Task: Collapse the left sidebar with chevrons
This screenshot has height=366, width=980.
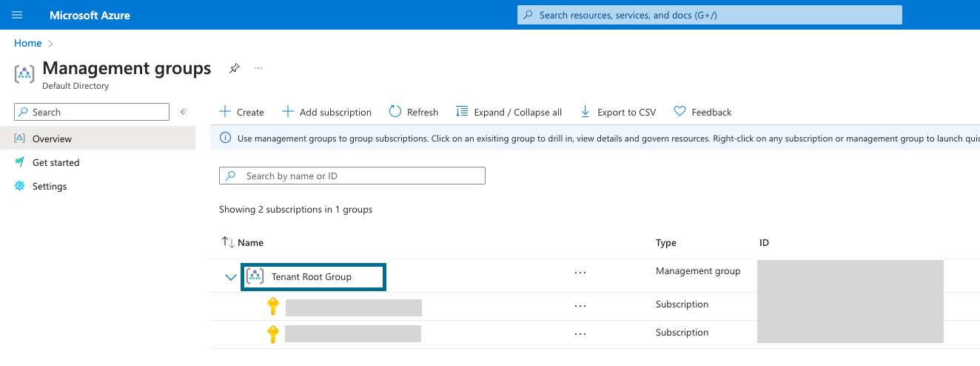Action: click(x=184, y=112)
